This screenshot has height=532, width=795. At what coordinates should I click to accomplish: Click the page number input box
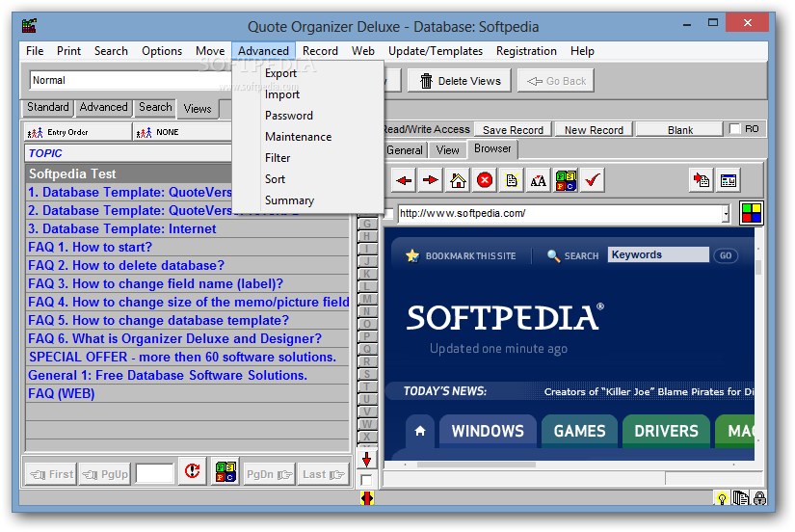pyautogui.click(x=154, y=473)
